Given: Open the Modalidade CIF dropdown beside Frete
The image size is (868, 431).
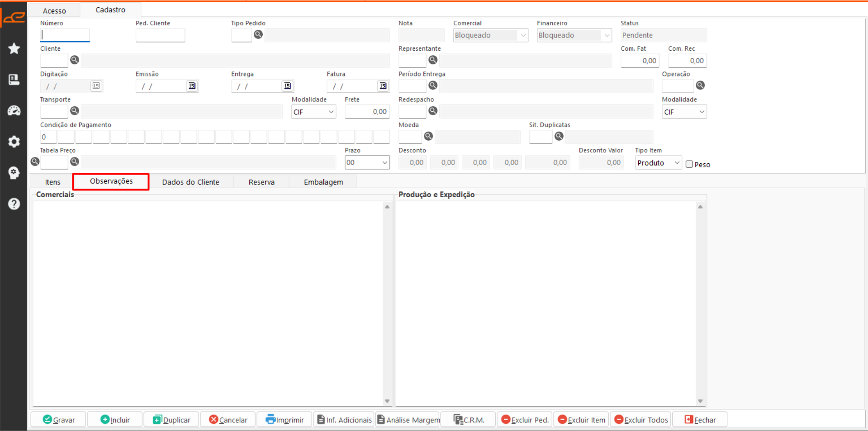Looking at the screenshot, I should [313, 112].
